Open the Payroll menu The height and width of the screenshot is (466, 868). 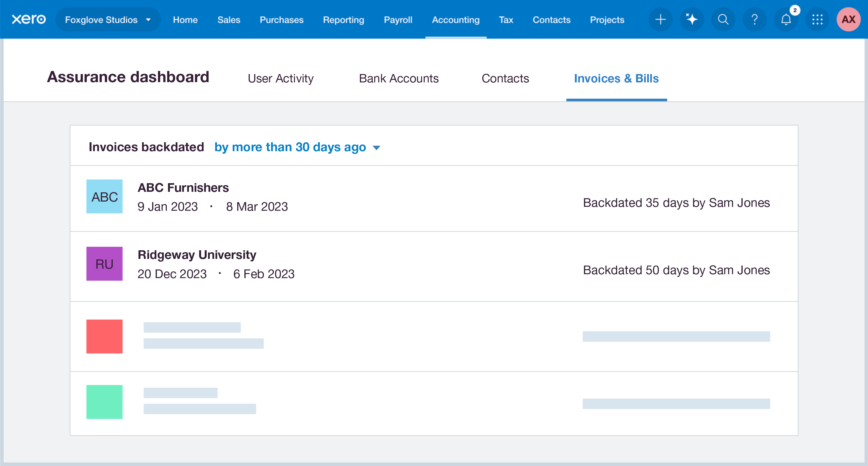point(398,19)
